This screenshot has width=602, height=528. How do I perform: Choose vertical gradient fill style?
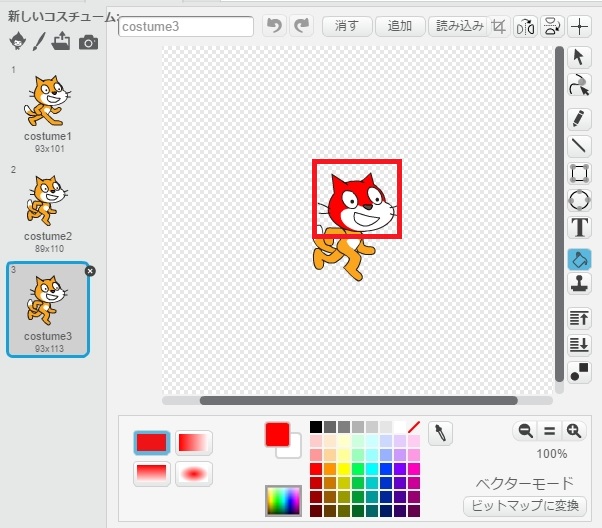152,474
